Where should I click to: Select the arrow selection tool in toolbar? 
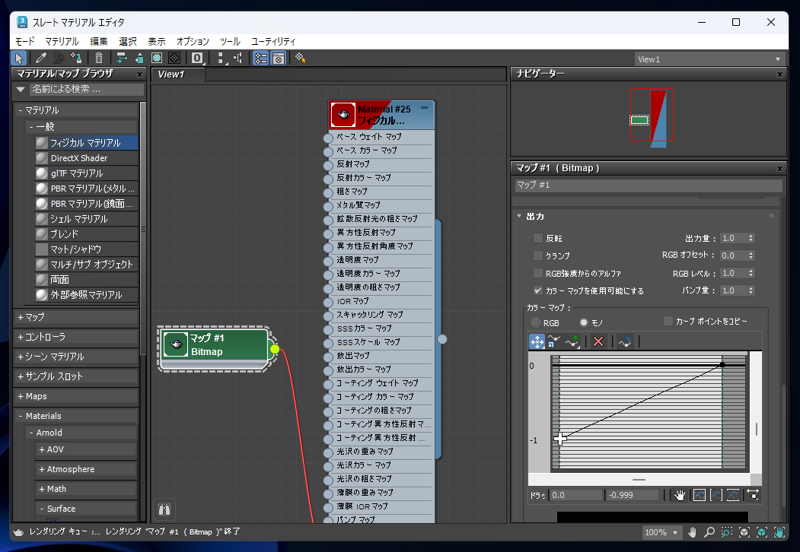point(19,58)
